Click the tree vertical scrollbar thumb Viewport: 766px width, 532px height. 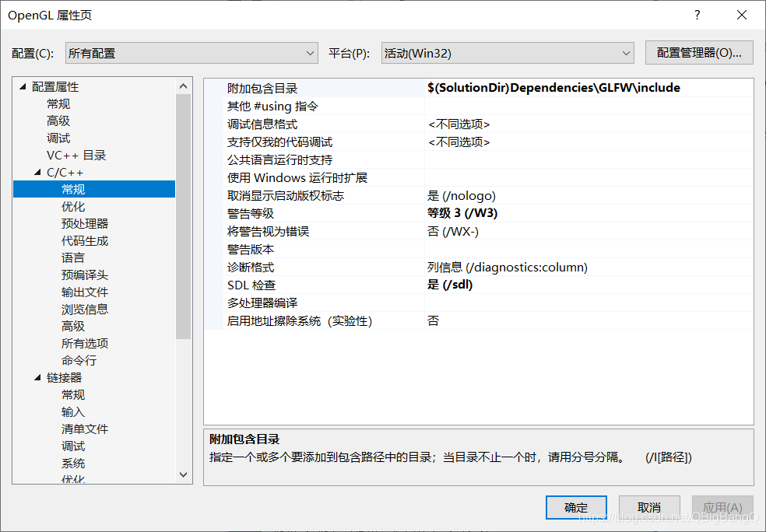[183, 216]
